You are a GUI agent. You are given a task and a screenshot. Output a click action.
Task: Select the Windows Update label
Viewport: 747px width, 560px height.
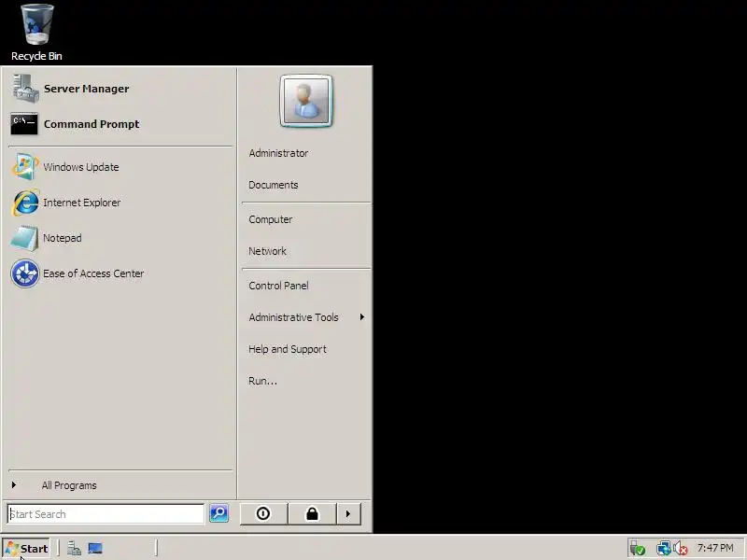81,167
